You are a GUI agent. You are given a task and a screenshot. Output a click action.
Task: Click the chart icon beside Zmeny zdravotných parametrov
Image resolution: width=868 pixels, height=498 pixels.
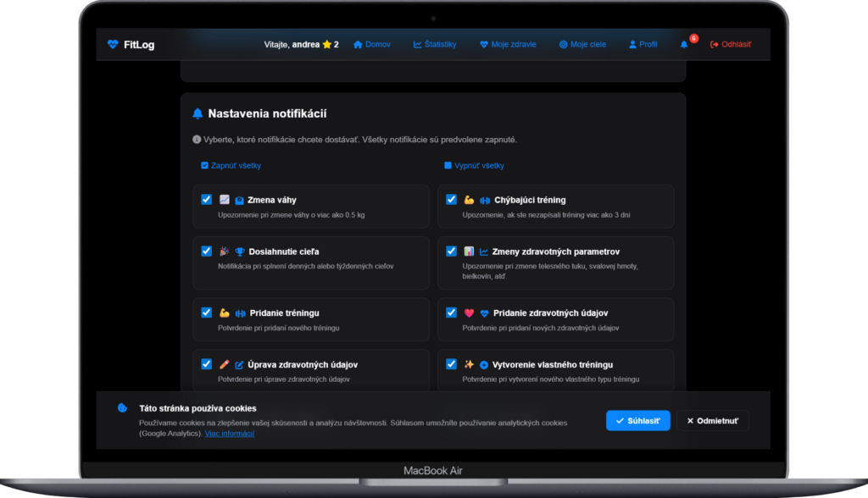pos(484,252)
